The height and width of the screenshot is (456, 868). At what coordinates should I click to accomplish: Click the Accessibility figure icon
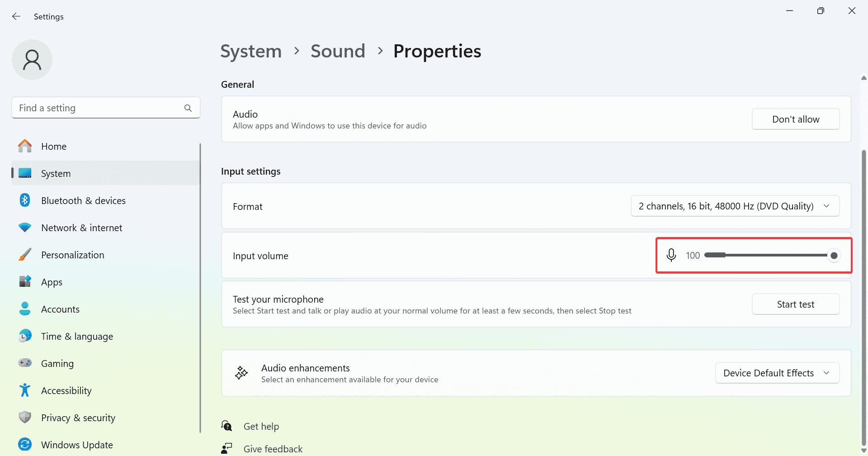pyautogui.click(x=25, y=390)
